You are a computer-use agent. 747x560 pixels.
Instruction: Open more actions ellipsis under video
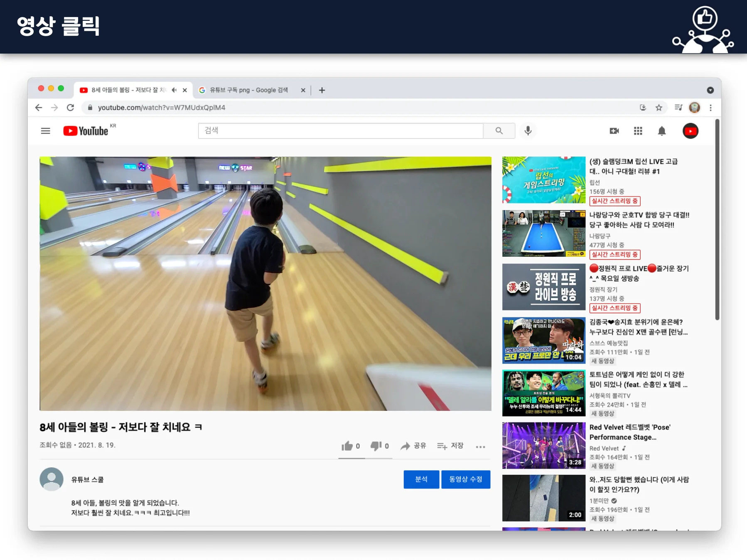click(481, 447)
